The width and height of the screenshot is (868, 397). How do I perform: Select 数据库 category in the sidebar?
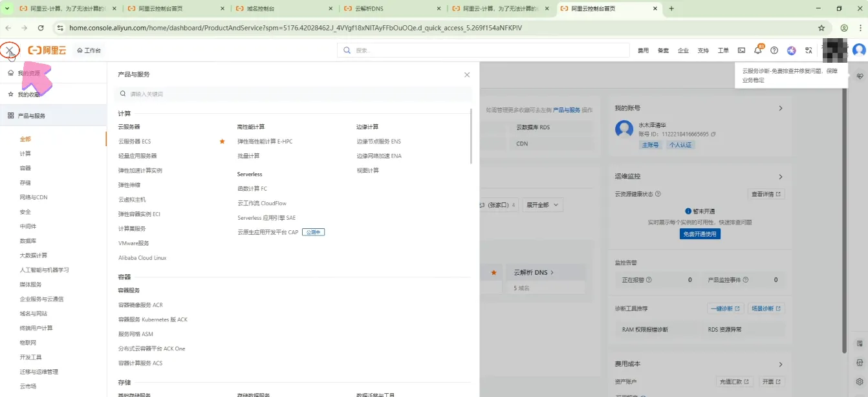tap(29, 241)
